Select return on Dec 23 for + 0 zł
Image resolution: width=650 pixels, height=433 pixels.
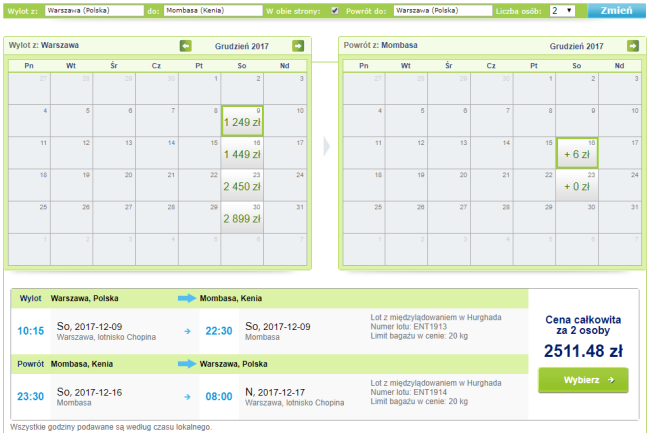[577, 185]
